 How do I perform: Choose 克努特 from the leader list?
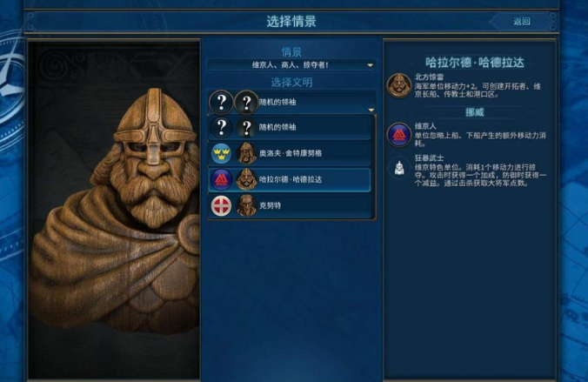coord(290,205)
